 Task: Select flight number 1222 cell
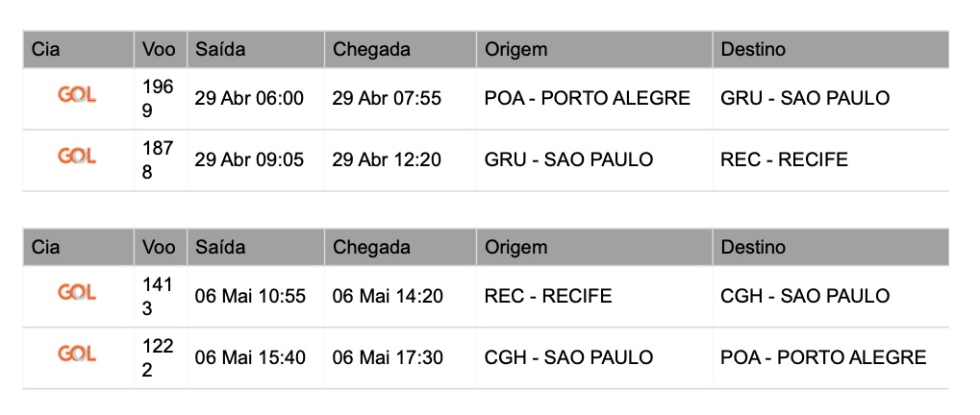pyautogui.click(x=160, y=358)
